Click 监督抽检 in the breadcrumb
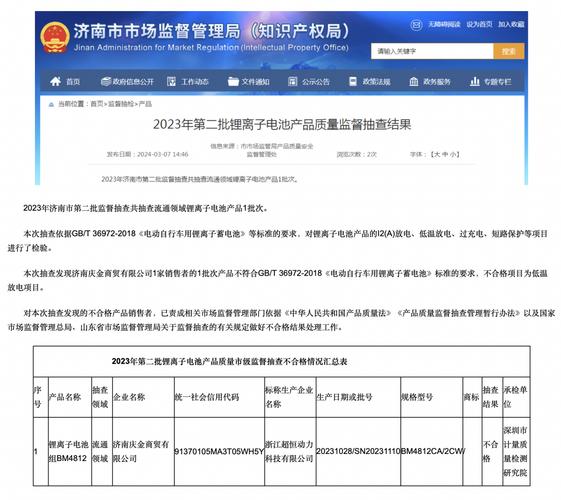This screenshot has height=500, width=561. 121,104
